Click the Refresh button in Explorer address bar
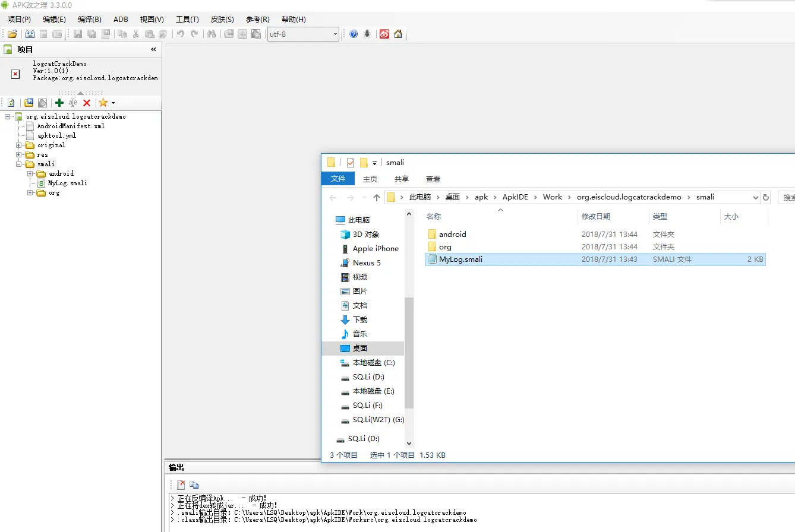This screenshot has height=532, width=795. (x=766, y=197)
